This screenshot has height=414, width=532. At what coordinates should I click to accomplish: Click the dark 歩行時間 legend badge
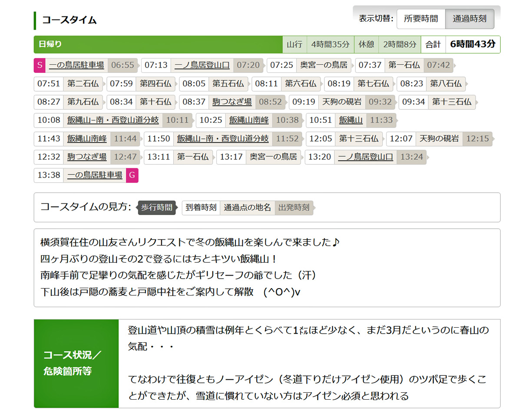coord(157,207)
